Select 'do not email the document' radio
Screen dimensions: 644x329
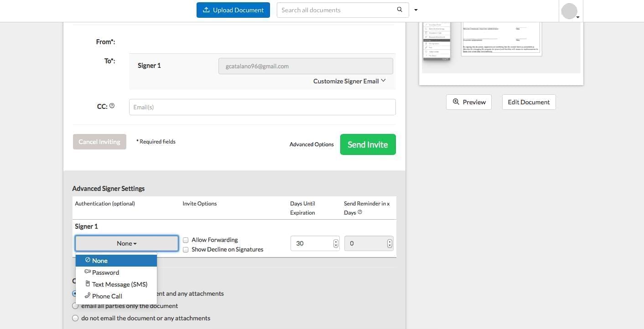click(75, 318)
